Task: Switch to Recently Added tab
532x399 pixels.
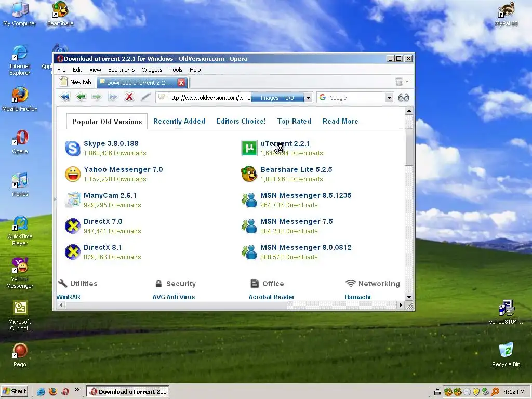Action: point(179,121)
